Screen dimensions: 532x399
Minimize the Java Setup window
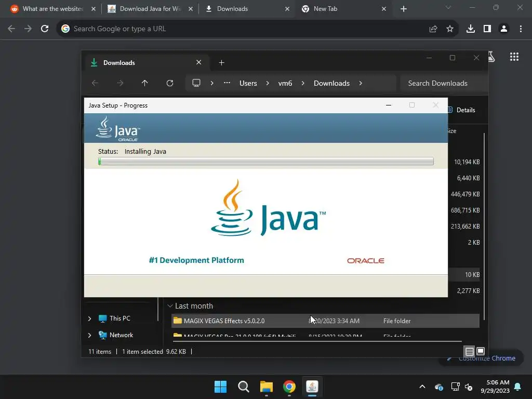point(389,105)
